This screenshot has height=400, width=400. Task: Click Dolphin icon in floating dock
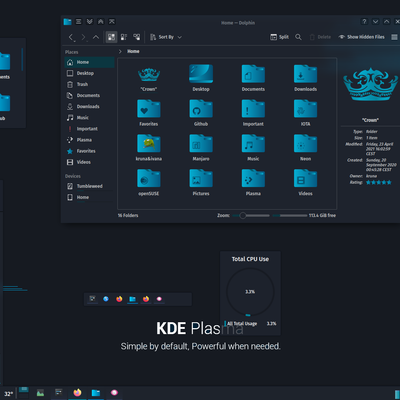pyautogui.click(x=132, y=299)
